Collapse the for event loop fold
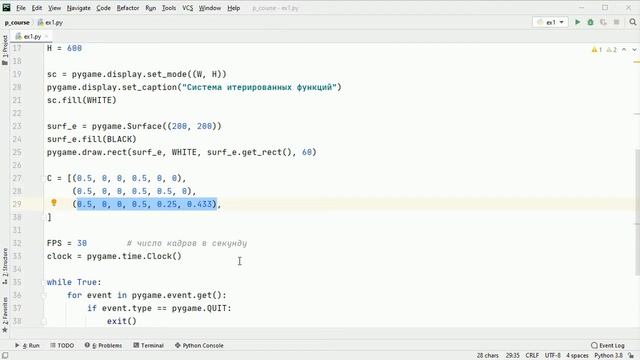640x360 pixels. (x=43, y=296)
